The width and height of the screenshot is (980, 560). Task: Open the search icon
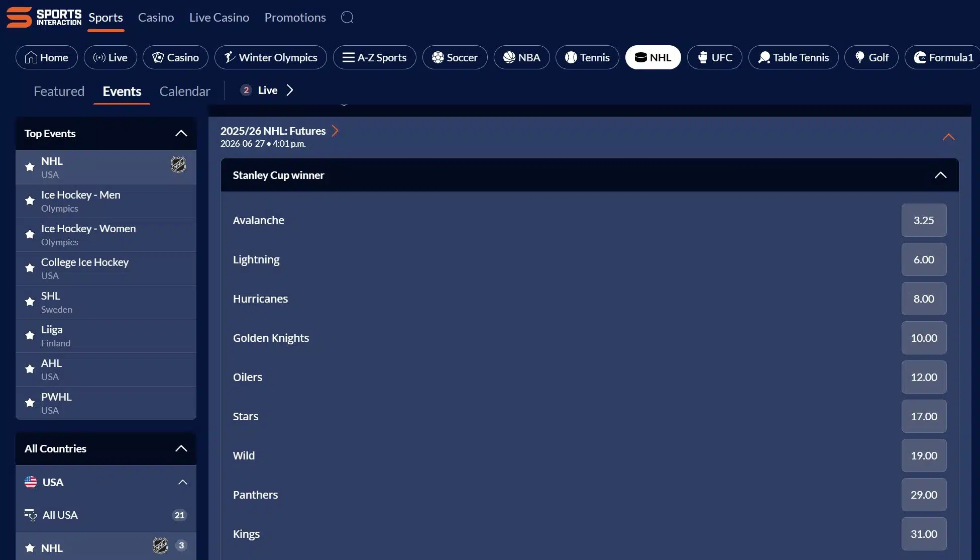[x=347, y=17]
